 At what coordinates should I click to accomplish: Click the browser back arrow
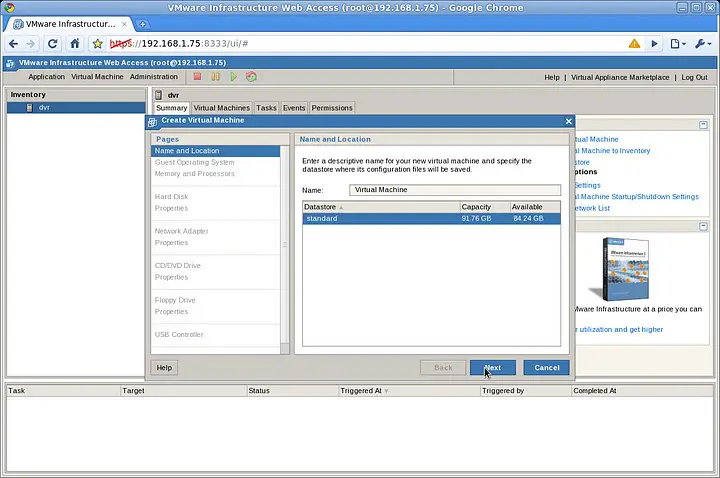pos(13,44)
